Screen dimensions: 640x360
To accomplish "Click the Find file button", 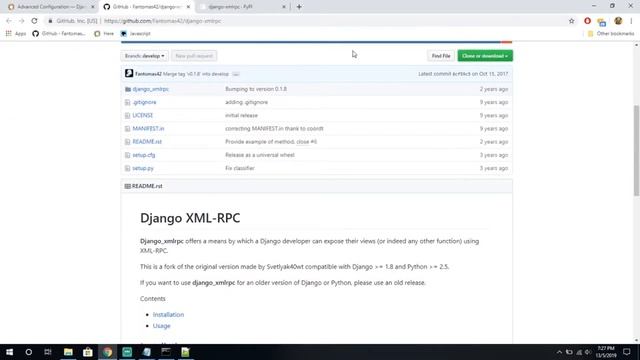I will [x=441, y=56].
